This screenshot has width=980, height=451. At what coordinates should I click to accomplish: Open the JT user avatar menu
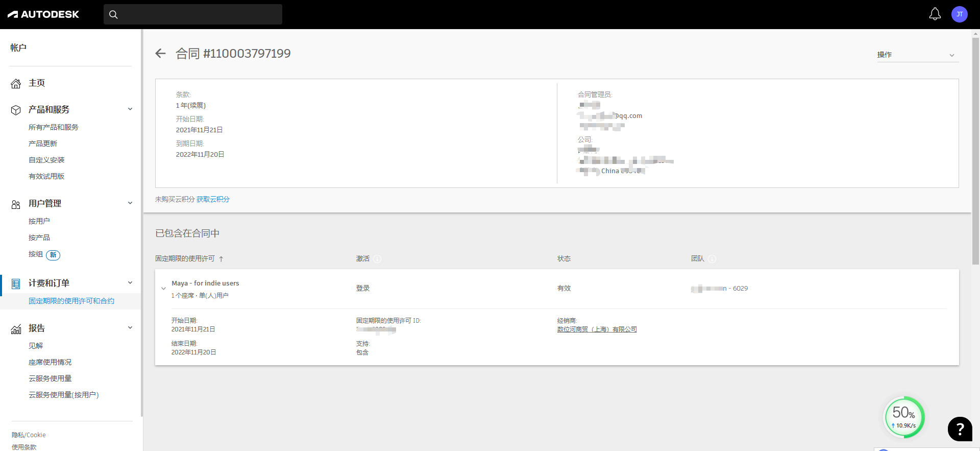(x=960, y=14)
